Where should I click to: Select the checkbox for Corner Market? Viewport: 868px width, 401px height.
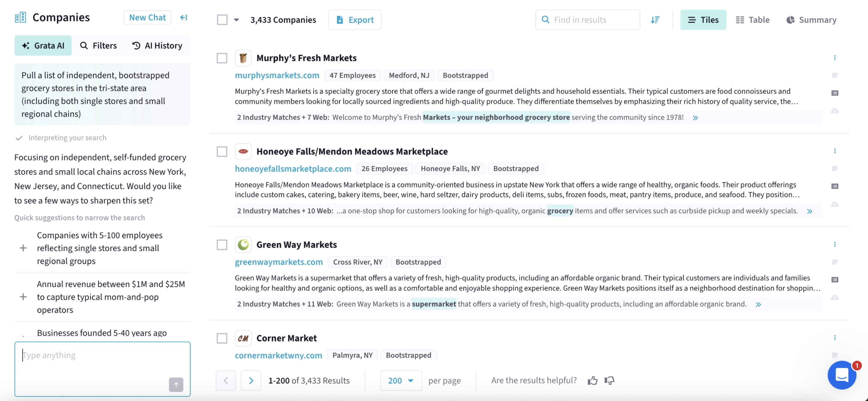click(222, 338)
